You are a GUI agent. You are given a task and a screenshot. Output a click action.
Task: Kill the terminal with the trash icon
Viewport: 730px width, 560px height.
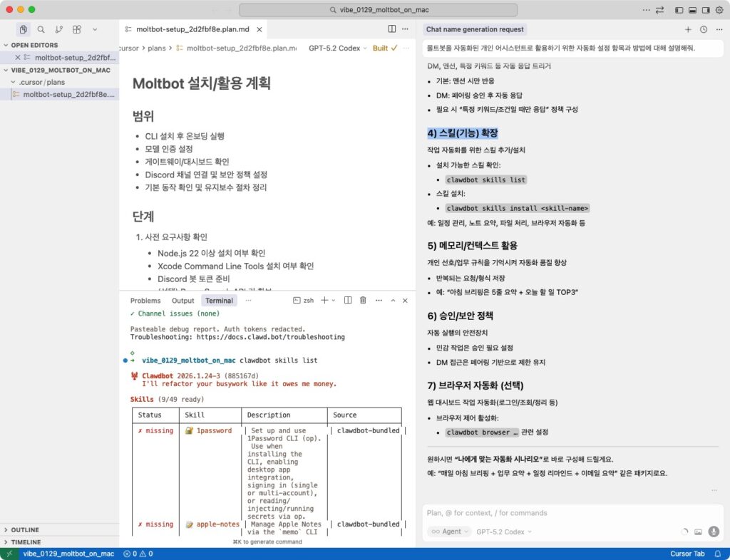tap(363, 301)
